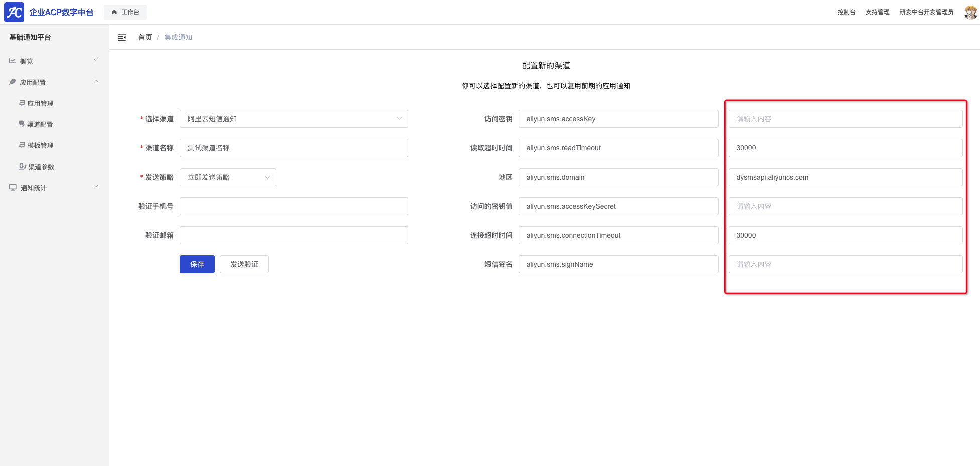Go to 首页 via the breadcrumb
This screenshot has height=466, width=980.
tap(145, 37)
